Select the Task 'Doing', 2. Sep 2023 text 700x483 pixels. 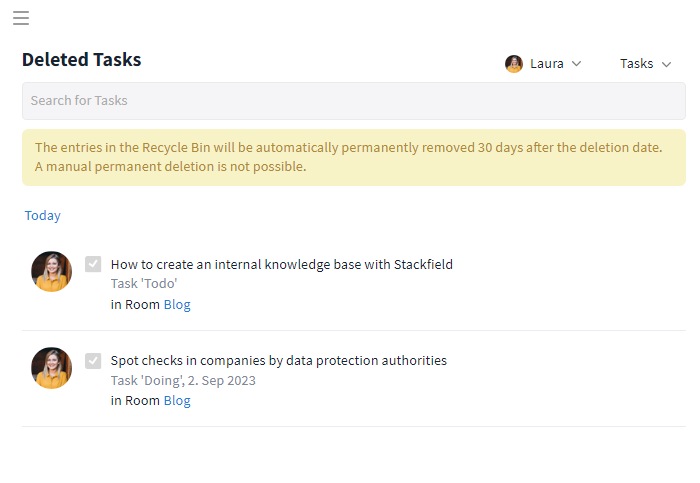(x=183, y=381)
